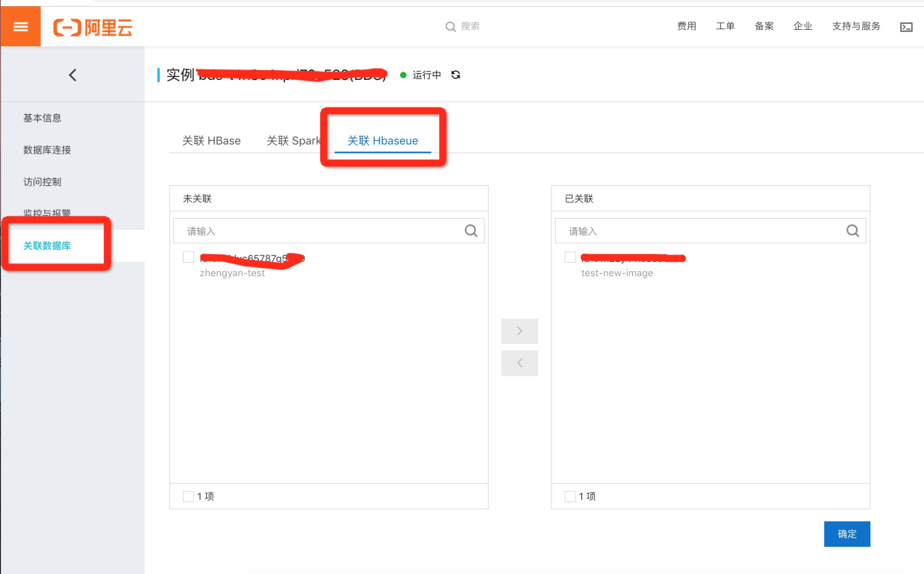Open 支持与服务 menu
This screenshot has width=924, height=574.
(856, 27)
